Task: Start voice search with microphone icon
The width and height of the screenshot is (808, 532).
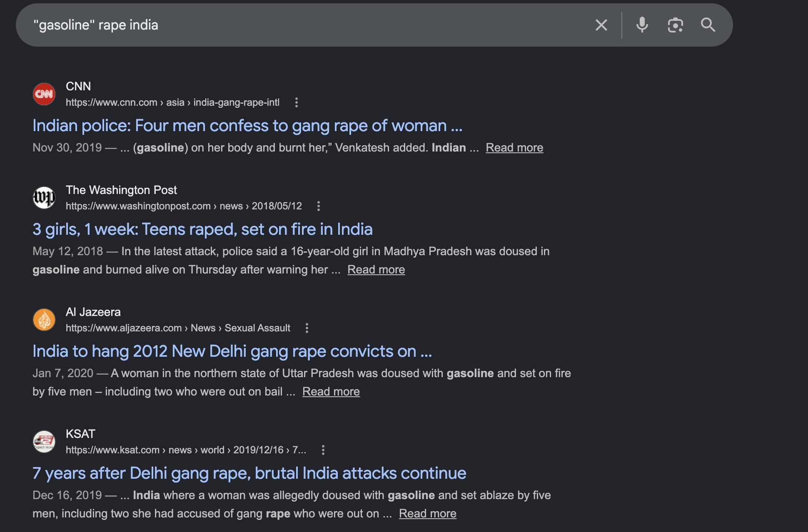Action: pos(642,25)
